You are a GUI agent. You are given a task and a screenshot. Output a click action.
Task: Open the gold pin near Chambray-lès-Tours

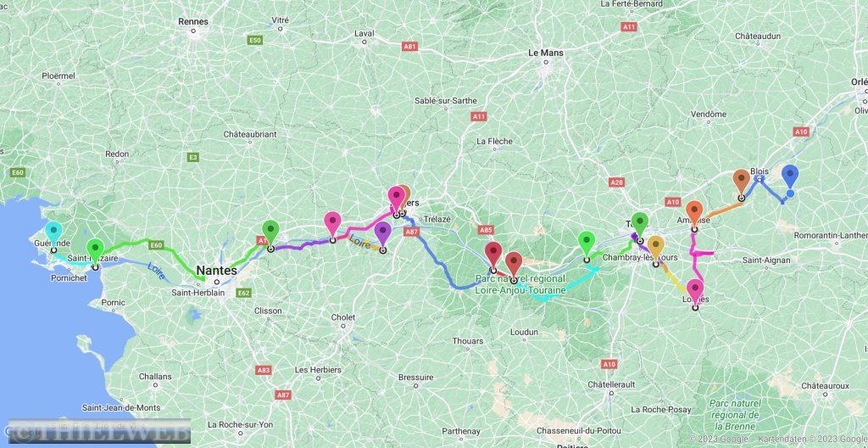coord(655,247)
